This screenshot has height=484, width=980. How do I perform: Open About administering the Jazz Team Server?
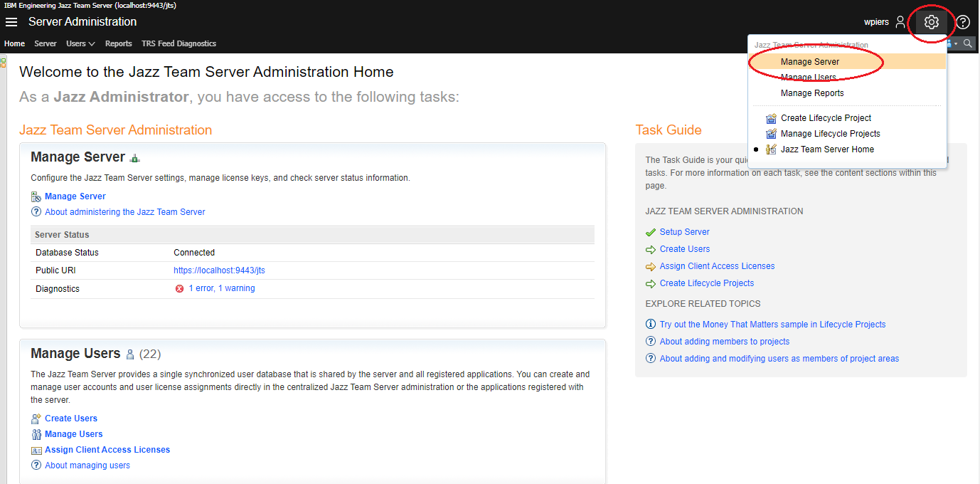click(125, 212)
